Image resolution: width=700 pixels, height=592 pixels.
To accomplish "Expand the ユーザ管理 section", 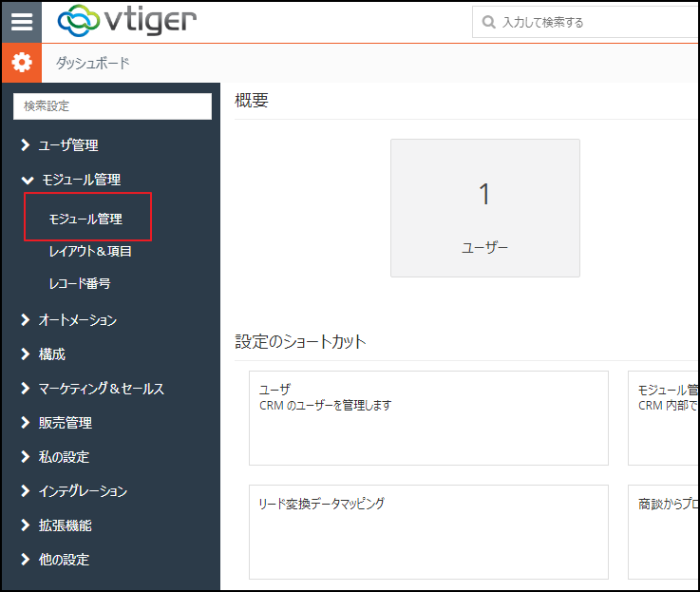I will [67, 145].
